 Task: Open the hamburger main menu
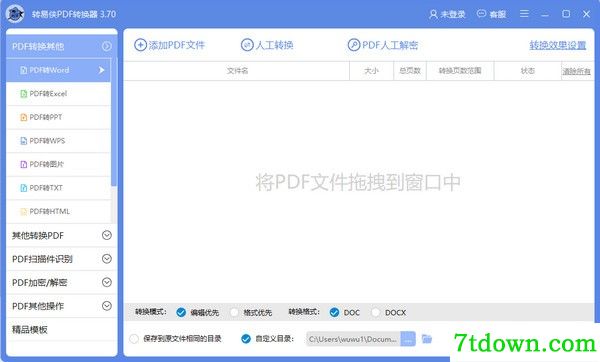(x=524, y=14)
